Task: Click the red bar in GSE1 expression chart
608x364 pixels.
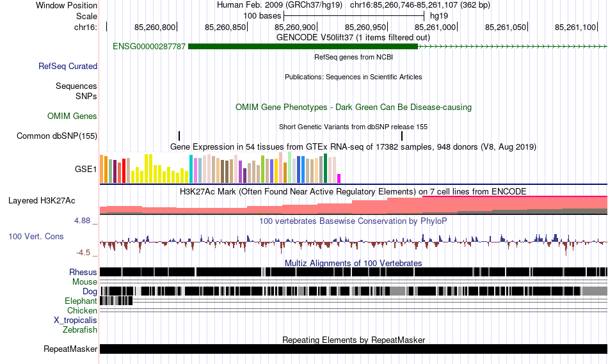Action: (124, 171)
